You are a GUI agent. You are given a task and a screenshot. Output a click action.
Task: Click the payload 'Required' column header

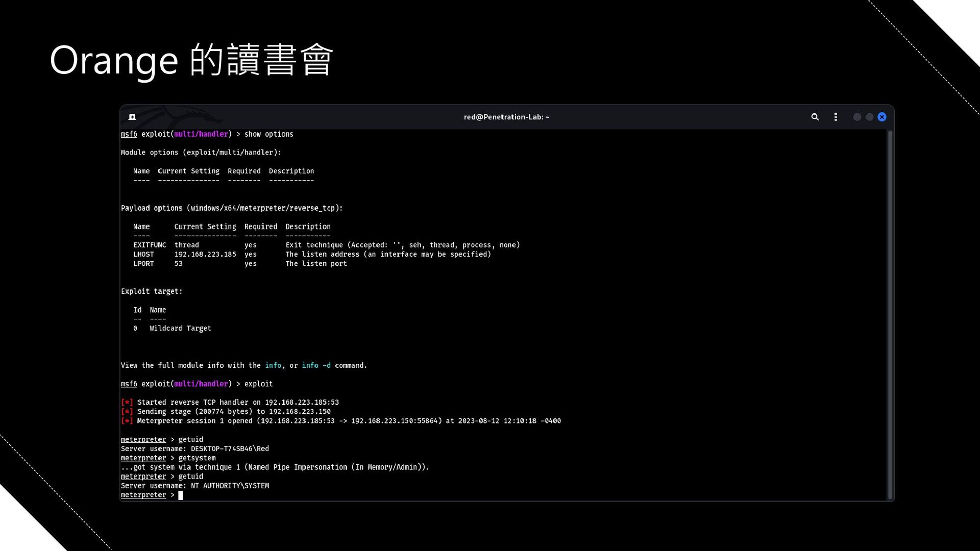[x=260, y=227]
